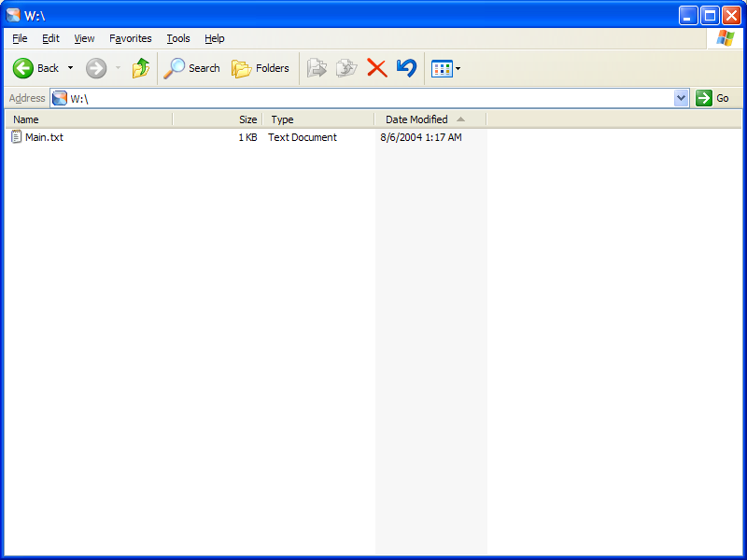747x560 pixels.
Task: Open the Search pane
Action: tap(191, 68)
